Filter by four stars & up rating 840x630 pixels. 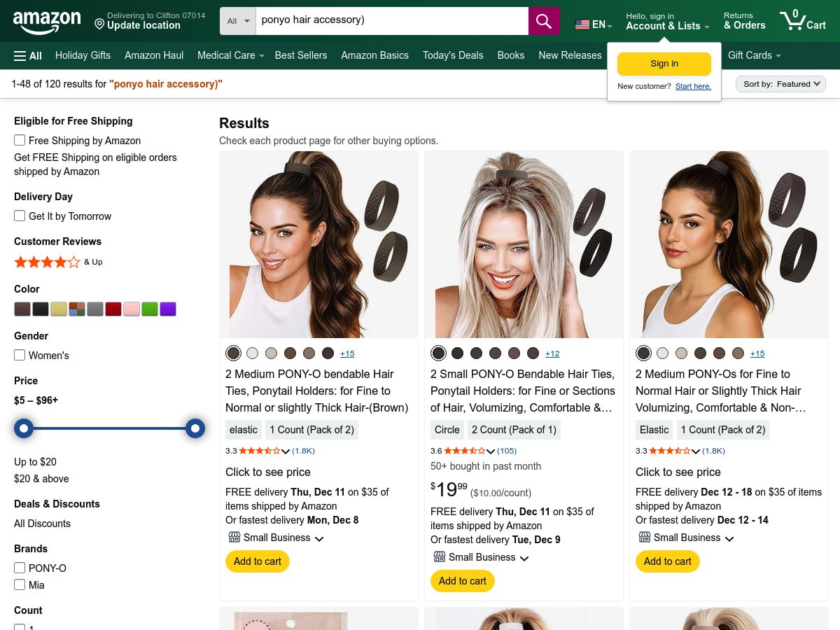[58, 262]
